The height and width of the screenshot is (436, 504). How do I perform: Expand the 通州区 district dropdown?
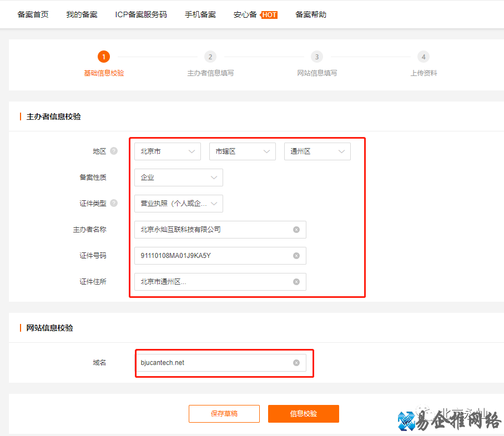(x=317, y=151)
